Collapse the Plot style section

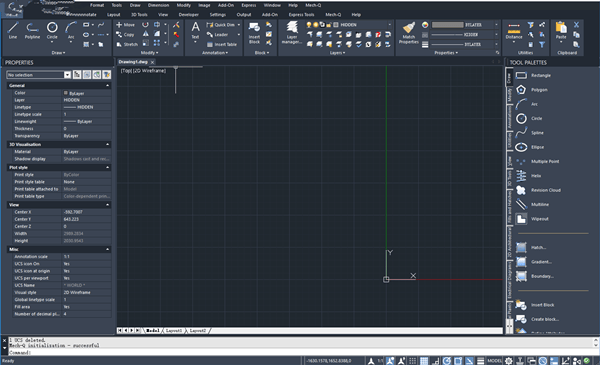tap(108, 168)
